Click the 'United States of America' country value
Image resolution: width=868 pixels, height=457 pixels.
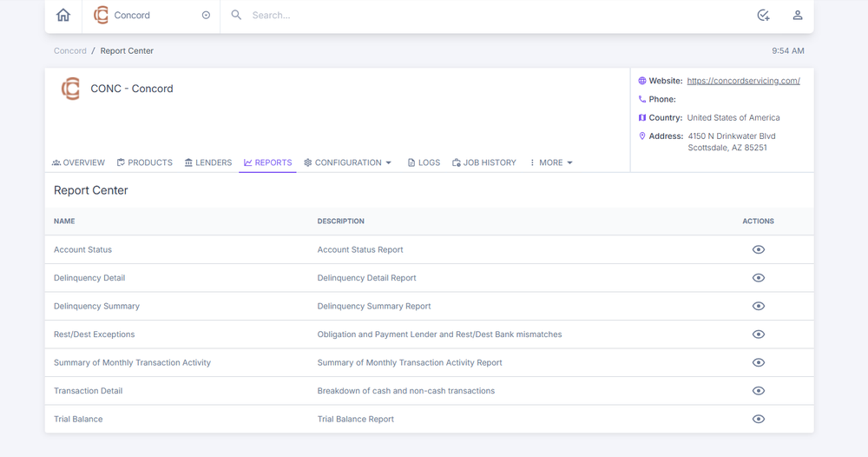tap(733, 117)
